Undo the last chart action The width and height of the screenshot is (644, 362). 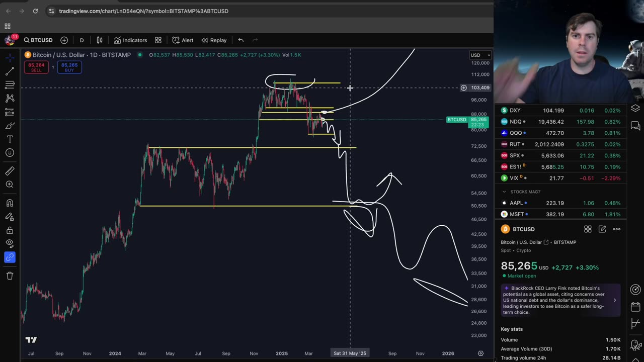(240, 40)
